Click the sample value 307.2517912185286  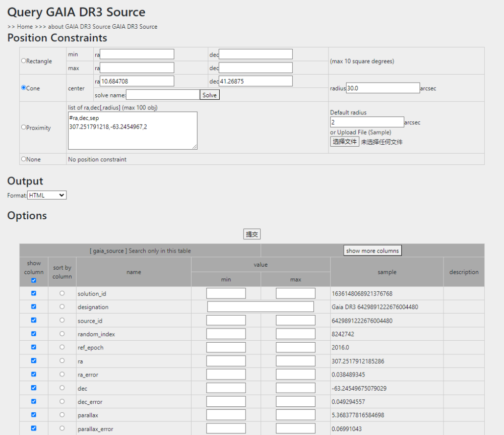358,361
